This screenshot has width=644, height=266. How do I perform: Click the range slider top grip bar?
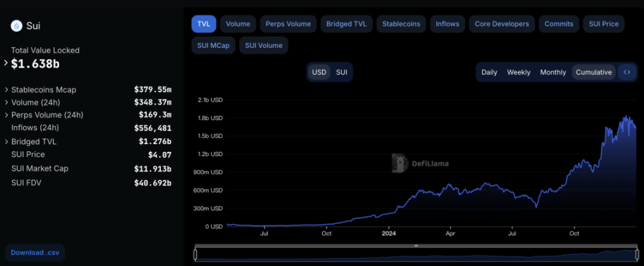(x=416, y=246)
